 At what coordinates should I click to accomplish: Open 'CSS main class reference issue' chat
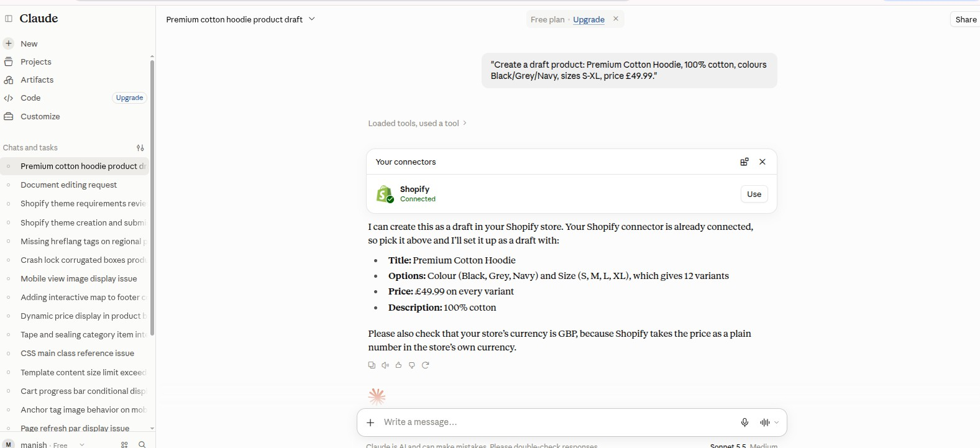[75, 353]
